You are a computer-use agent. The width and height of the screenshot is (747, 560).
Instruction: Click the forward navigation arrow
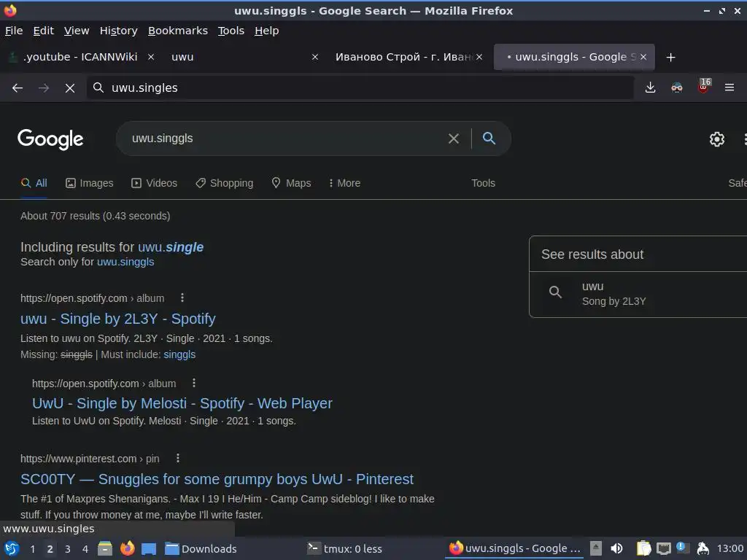tap(44, 88)
